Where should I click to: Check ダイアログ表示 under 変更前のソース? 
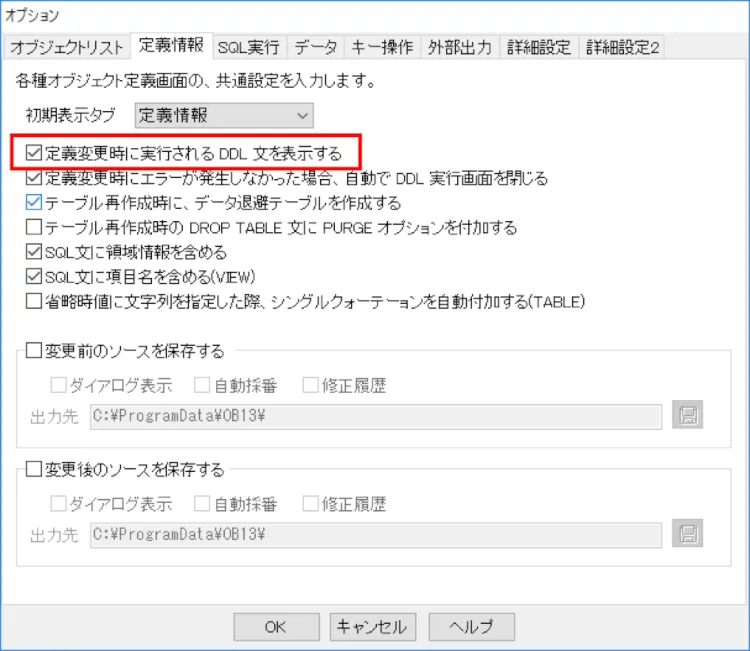[x=58, y=385]
